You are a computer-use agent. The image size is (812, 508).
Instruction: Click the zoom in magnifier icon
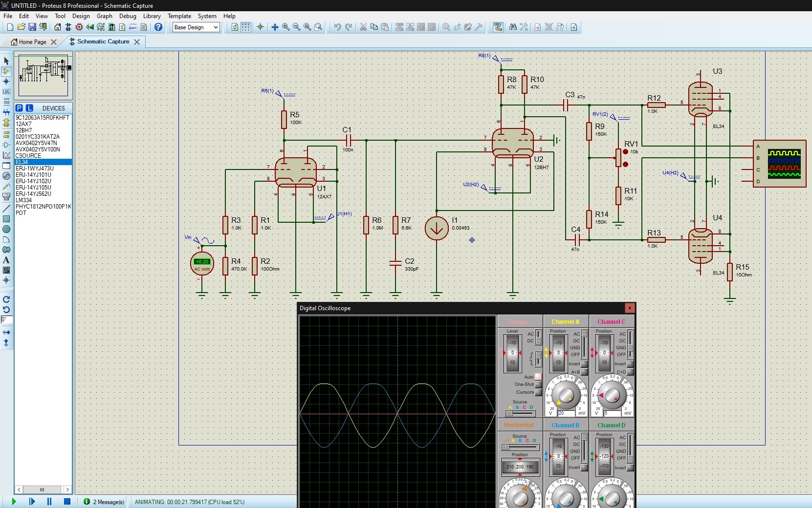[286, 27]
